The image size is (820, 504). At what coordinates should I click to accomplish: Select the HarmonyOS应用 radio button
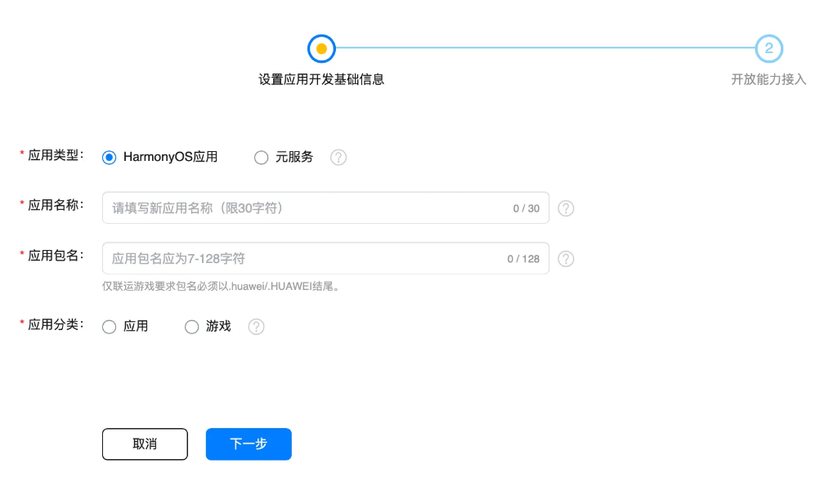tap(110, 157)
